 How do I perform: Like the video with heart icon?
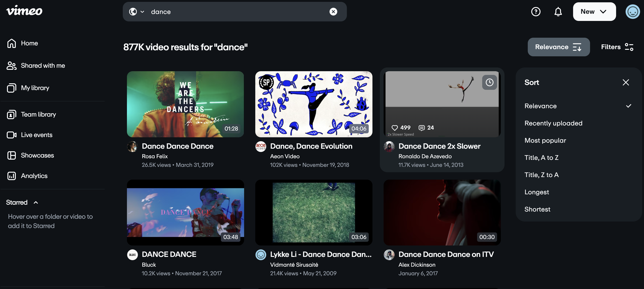(395, 128)
